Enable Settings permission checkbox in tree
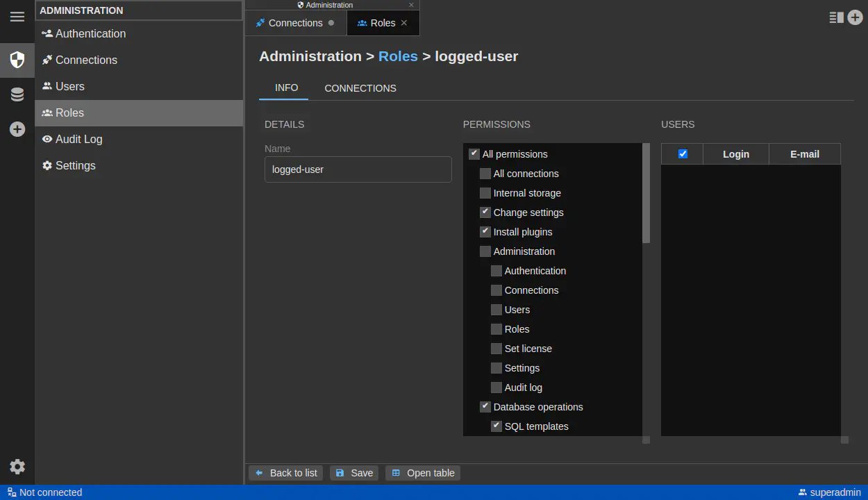The width and height of the screenshot is (868, 500). tap(496, 368)
